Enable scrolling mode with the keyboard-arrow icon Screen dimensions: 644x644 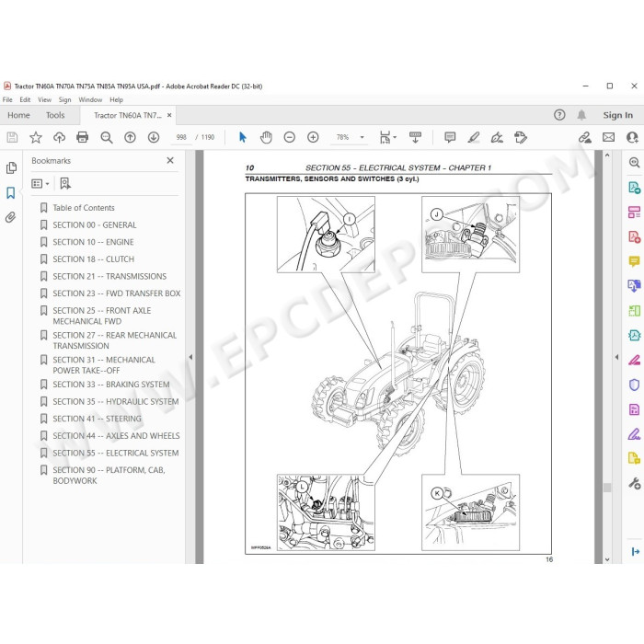[x=415, y=137]
